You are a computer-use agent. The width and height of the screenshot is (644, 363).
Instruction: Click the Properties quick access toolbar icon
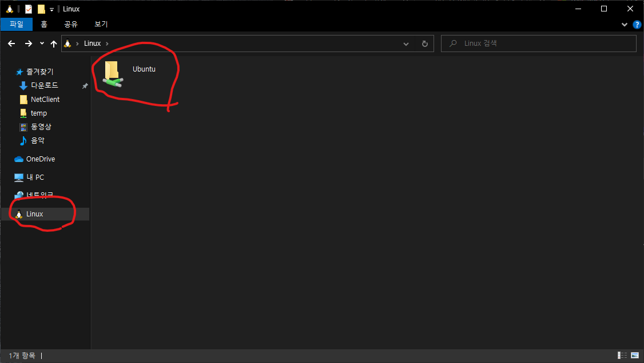[x=29, y=9]
